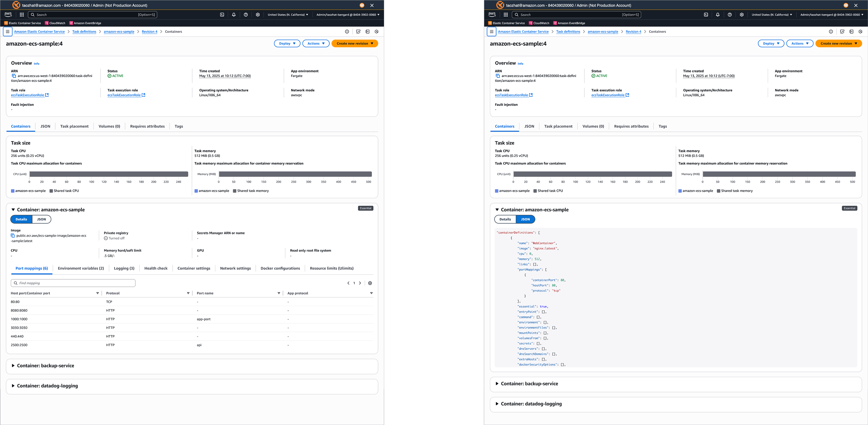Click monitor-with-wrench icon in left window toolbar

point(358,32)
